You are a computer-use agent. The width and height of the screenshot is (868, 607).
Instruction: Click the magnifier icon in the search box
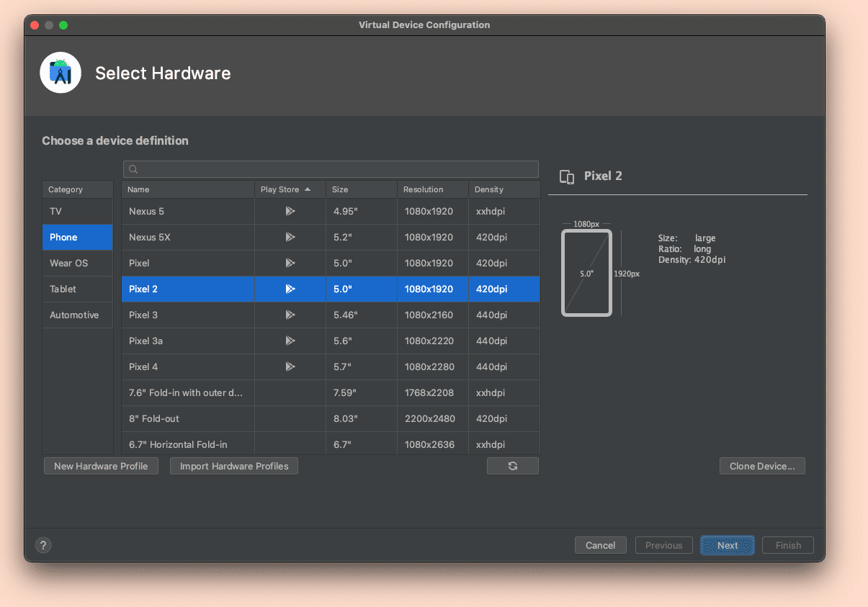pos(133,168)
